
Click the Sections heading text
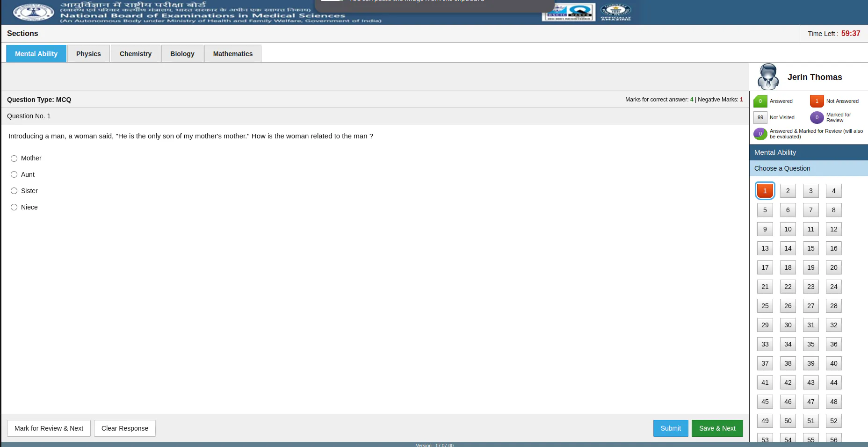[22, 34]
